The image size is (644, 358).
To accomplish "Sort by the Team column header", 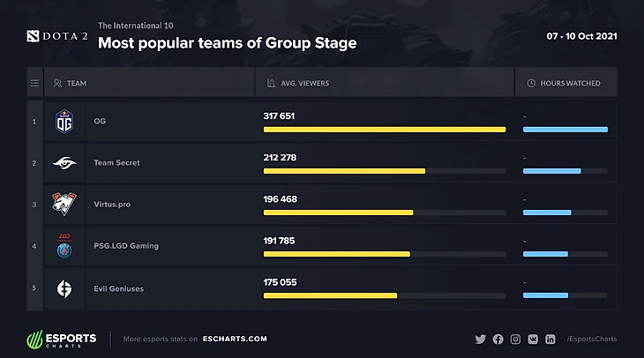I will pos(70,83).
